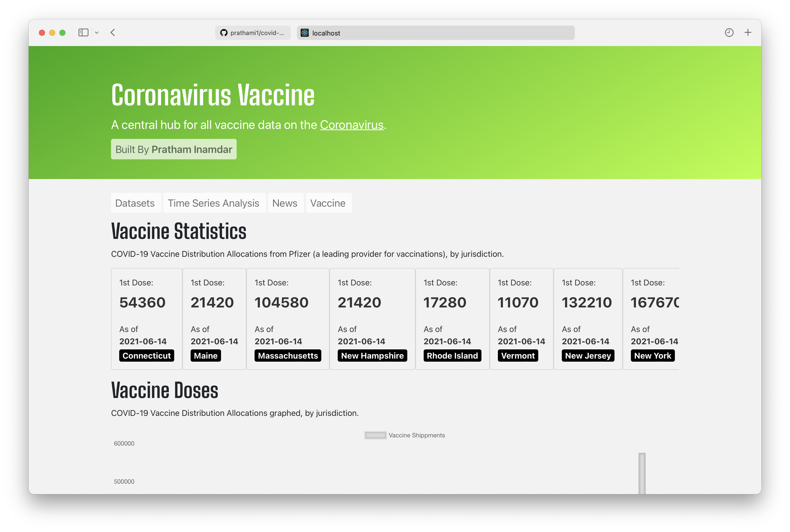Open Time Series Analysis tab
790x532 pixels.
213,203
